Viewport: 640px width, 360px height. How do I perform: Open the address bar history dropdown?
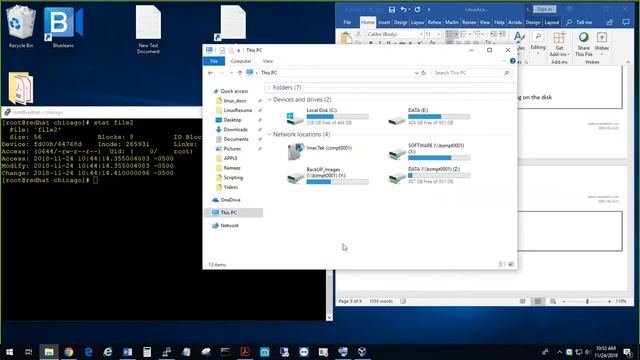click(x=416, y=73)
